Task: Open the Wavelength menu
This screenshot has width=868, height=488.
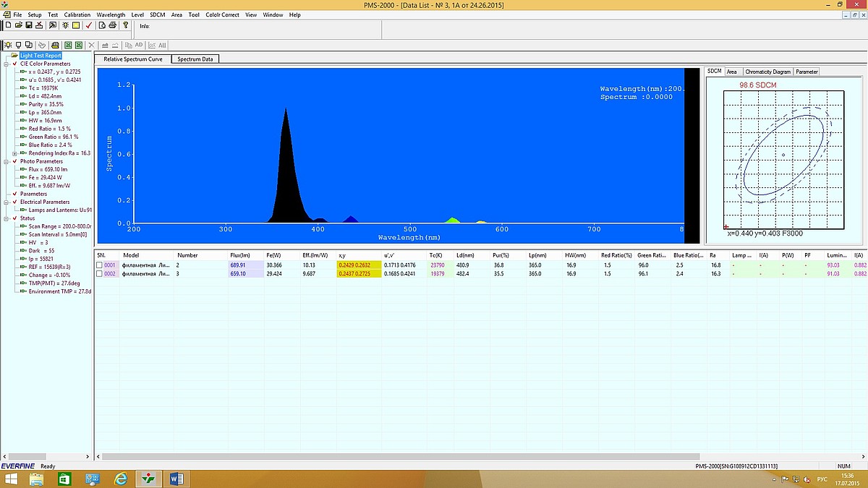Action: (111, 14)
